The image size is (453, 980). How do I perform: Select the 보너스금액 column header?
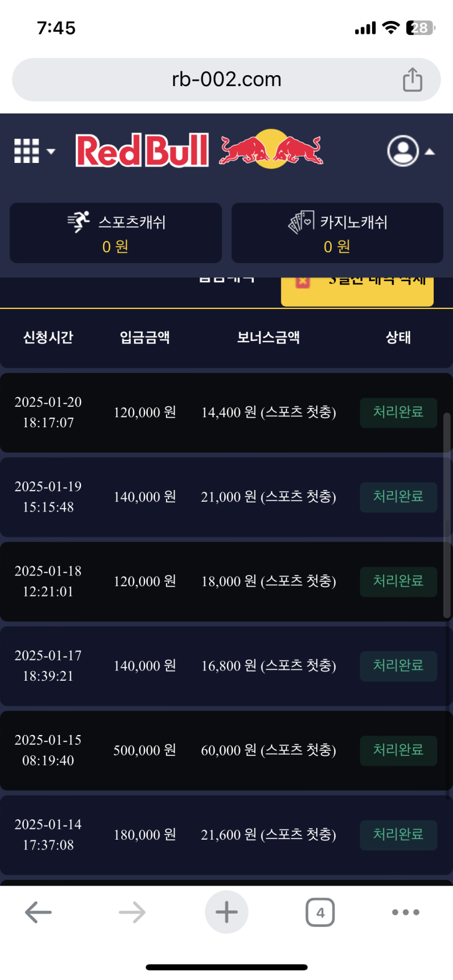point(268,338)
